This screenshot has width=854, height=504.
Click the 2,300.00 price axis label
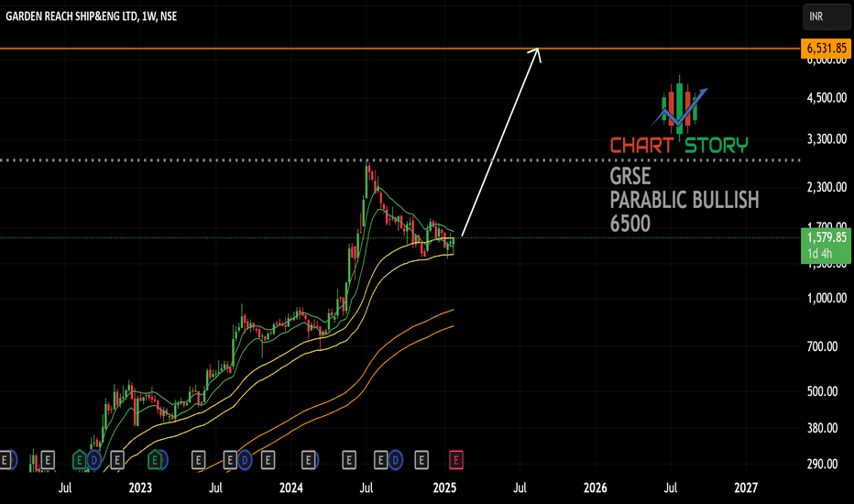827,188
